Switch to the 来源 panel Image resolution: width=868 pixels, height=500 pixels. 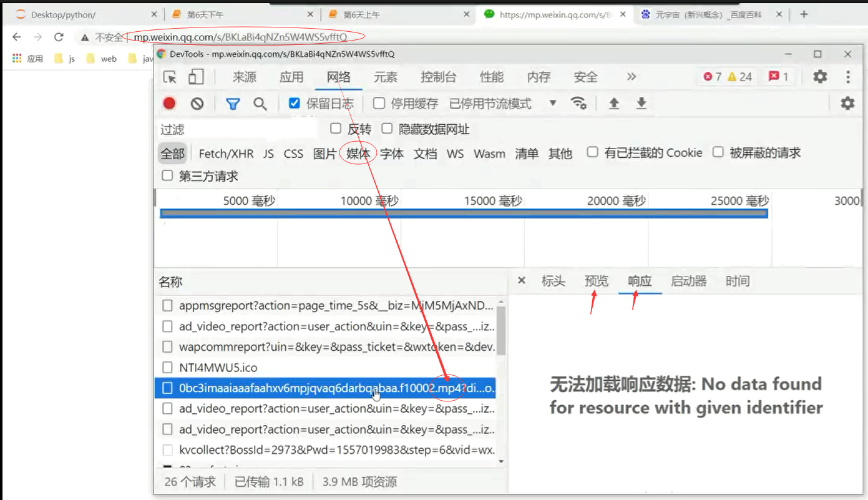pyautogui.click(x=245, y=77)
